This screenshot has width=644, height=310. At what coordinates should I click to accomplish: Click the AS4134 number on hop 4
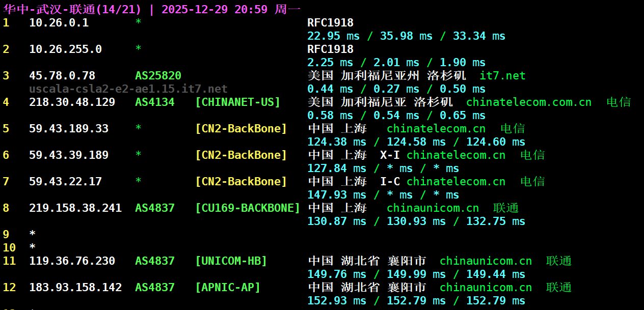point(154,102)
